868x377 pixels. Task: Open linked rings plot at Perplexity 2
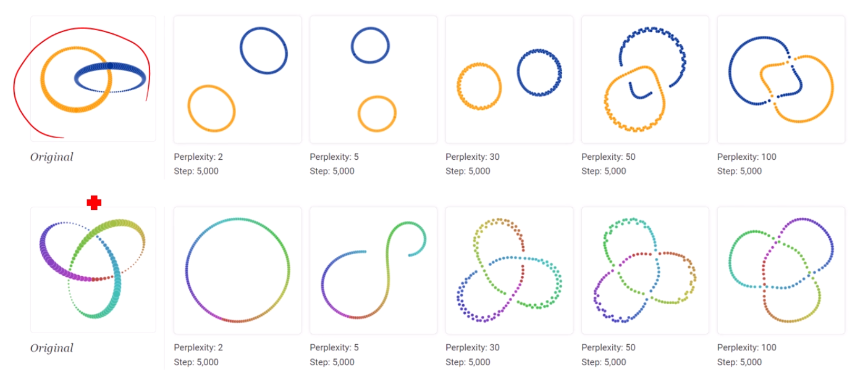tap(238, 80)
